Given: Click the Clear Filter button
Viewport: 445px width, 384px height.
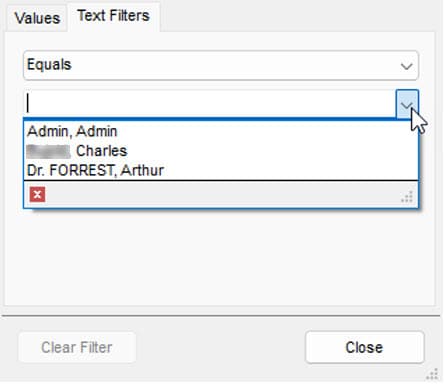Looking at the screenshot, I should coord(77,347).
